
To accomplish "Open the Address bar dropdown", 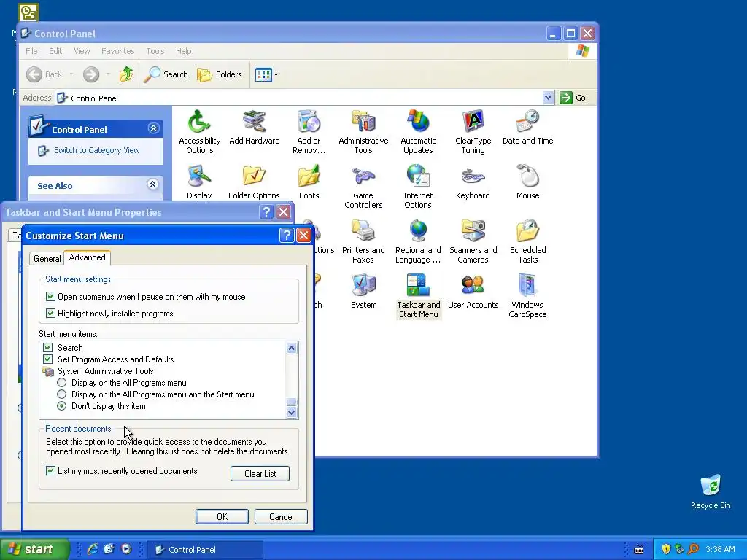I will (548, 98).
